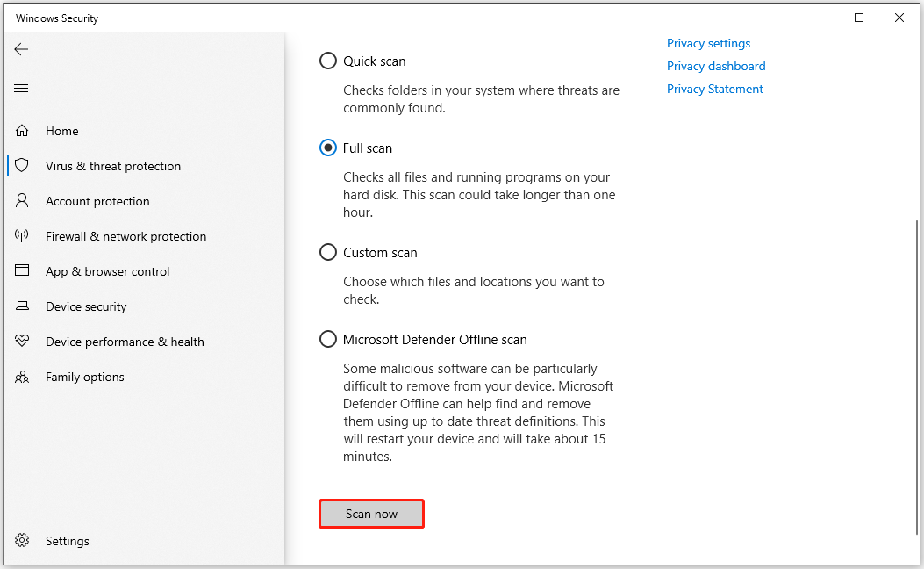Open Family options
924x569 pixels.
[84, 376]
